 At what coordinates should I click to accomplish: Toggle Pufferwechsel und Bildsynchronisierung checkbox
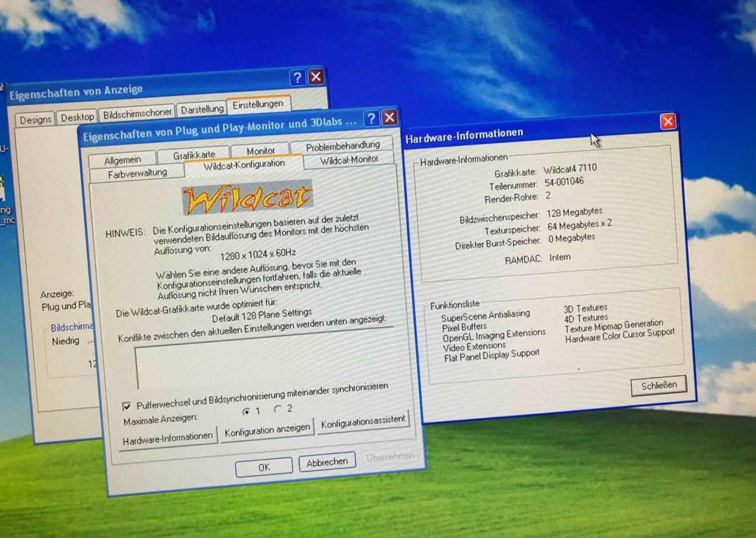(127, 406)
